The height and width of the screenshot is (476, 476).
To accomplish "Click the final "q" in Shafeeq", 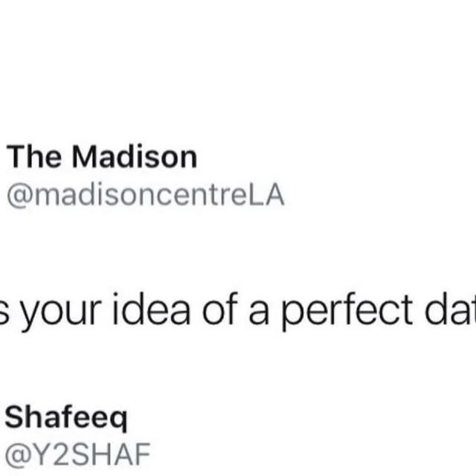I will 118,422.
